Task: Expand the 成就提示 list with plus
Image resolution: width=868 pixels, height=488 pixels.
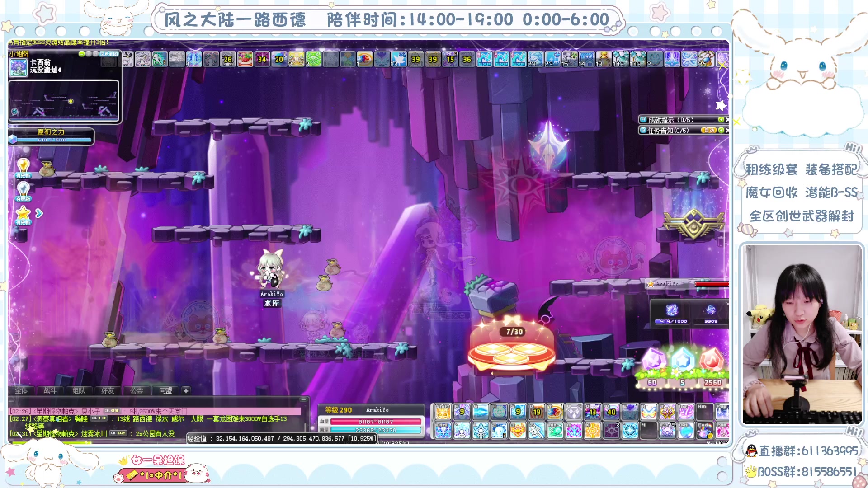Action: click(x=721, y=120)
